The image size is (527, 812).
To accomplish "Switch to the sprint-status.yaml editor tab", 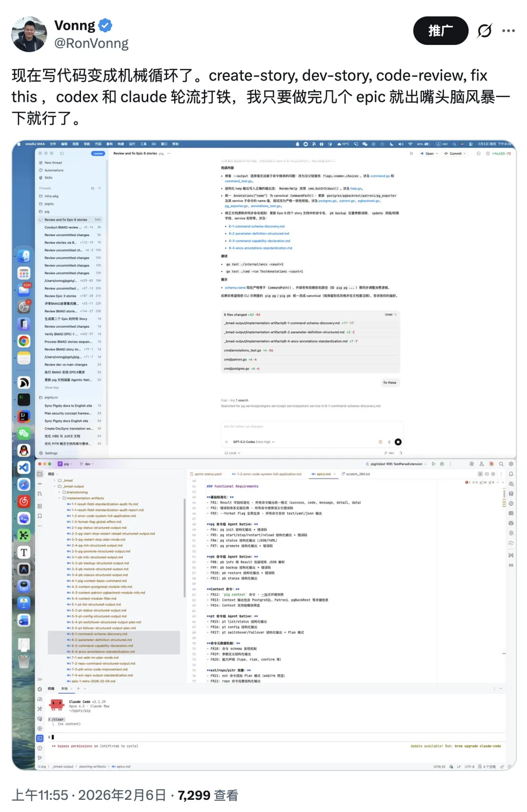I will [205, 474].
